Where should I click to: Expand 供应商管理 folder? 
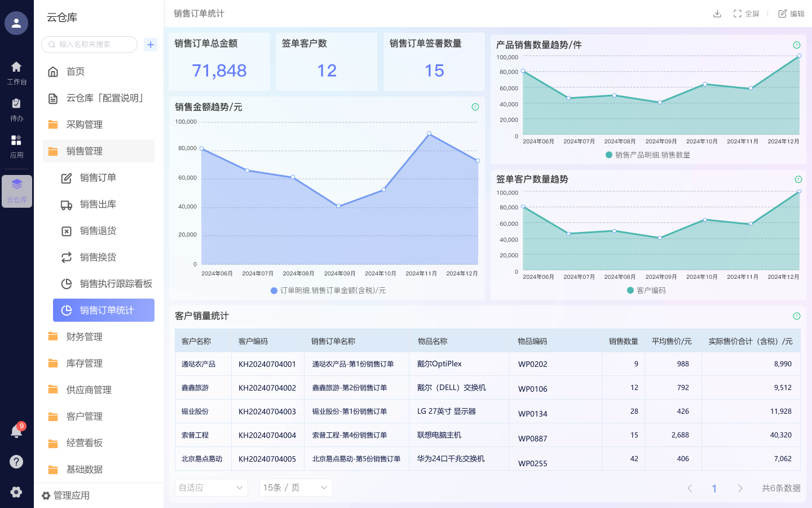coord(99,389)
